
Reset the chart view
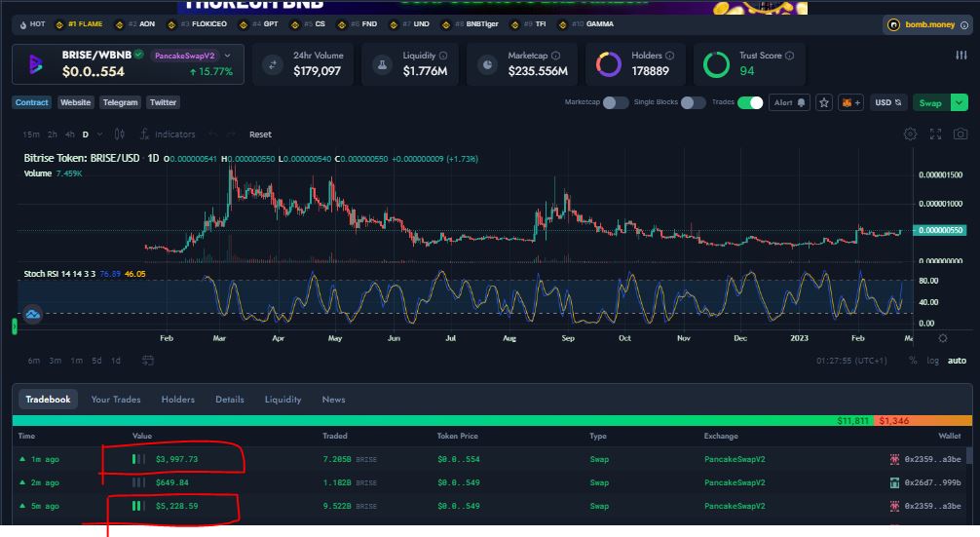[x=260, y=134]
